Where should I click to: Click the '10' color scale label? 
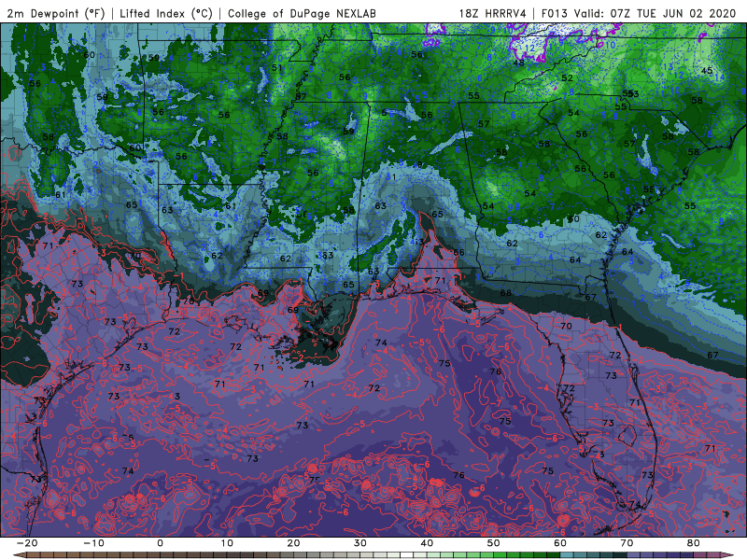click(227, 543)
